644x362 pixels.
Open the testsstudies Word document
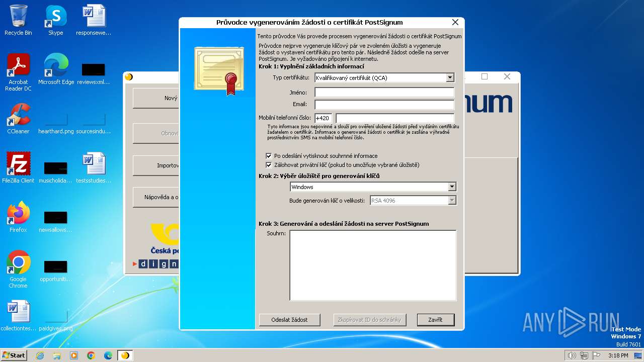[x=94, y=167]
